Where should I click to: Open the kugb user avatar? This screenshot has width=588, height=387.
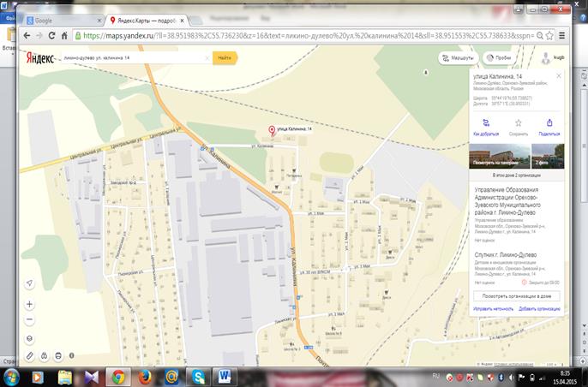(x=546, y=58)
